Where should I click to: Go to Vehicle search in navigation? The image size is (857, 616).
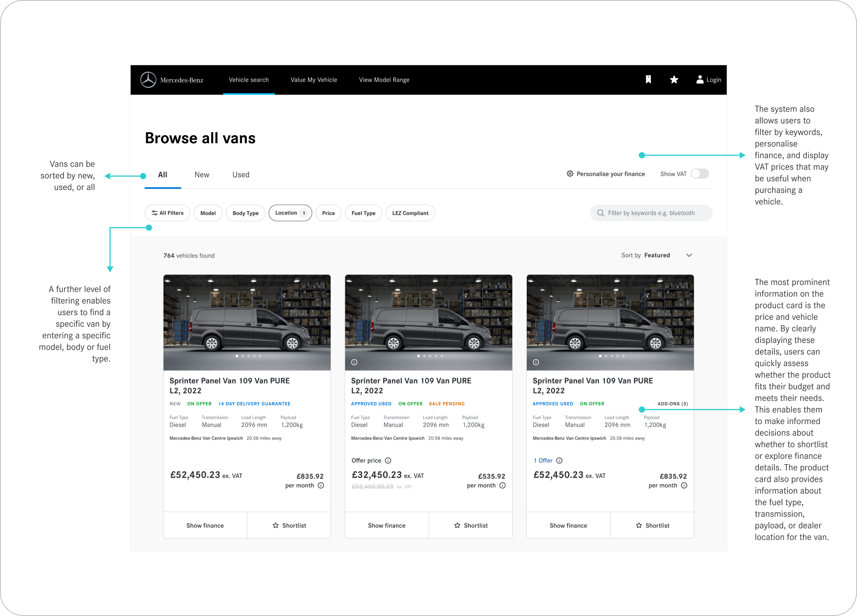point(249,80)
